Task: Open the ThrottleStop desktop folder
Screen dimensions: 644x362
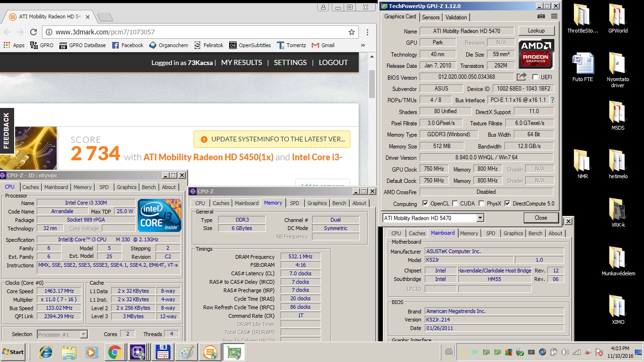Action: tap(582, 19)
